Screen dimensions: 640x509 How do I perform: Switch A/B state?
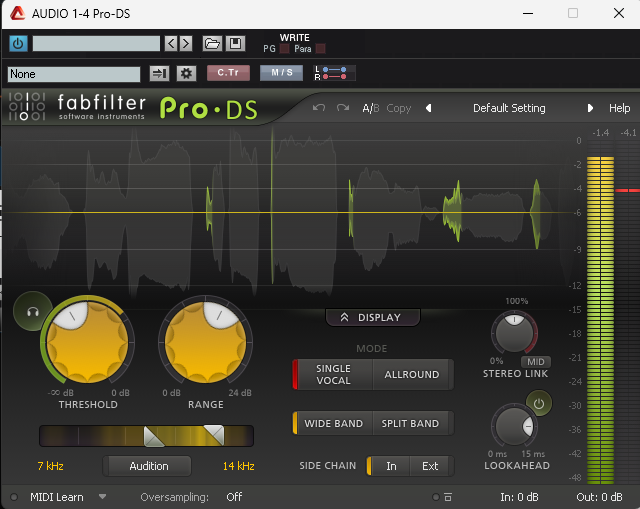[x=371, y=108]
